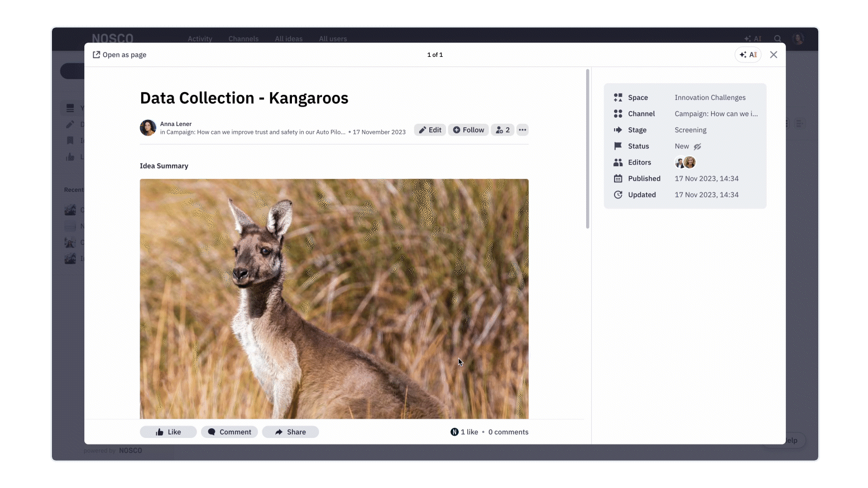Click the NOSCO logo in the background page
The width and height of the screenshot is (868, 488).
tap(113, 38)
